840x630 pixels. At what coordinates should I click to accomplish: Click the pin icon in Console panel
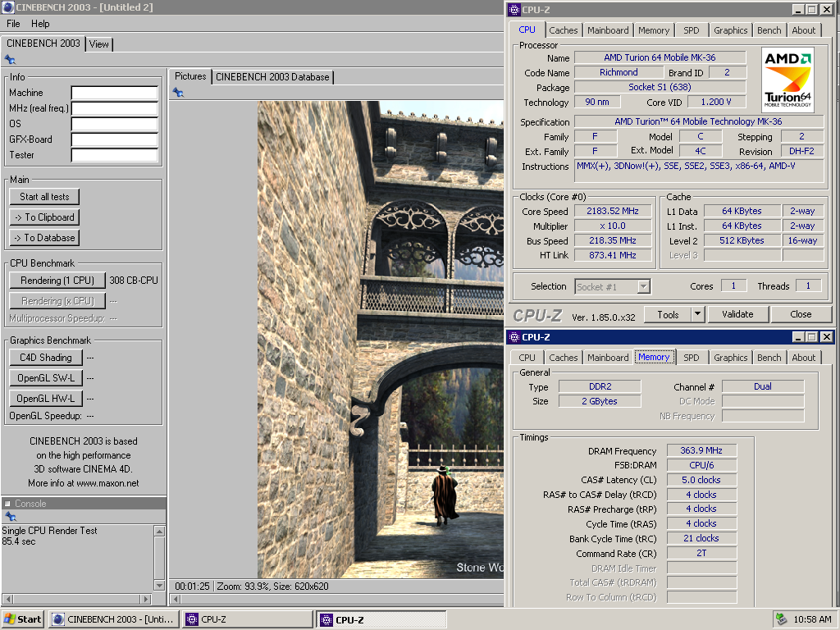pos(10,517)
